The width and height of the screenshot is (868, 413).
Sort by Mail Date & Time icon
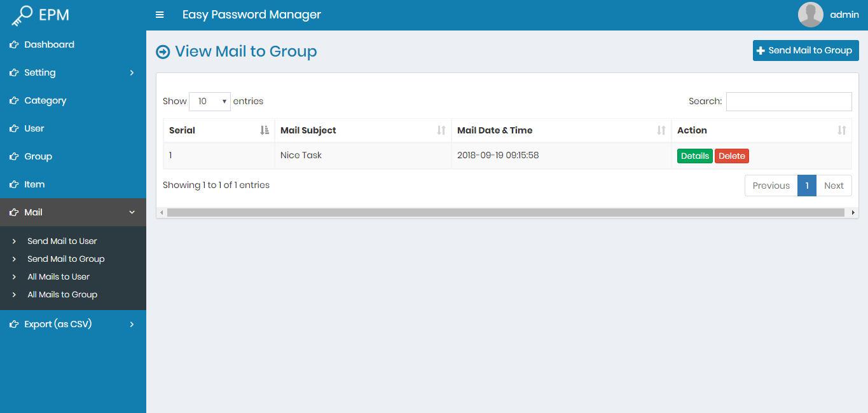(661, 130)
